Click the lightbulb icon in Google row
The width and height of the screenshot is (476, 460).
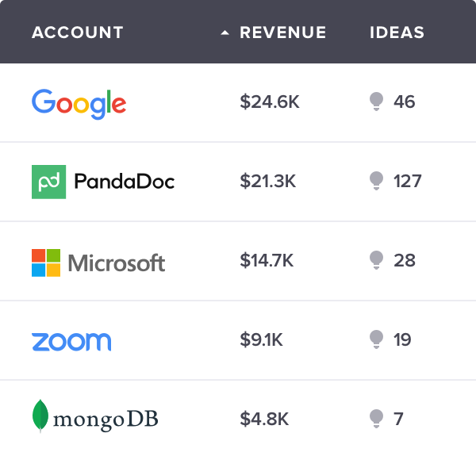[x=376, y=102]
